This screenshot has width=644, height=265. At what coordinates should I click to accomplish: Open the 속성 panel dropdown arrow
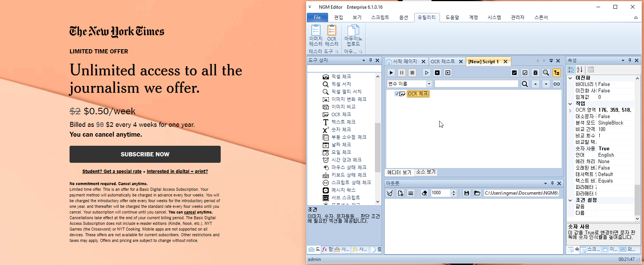click(623, 61)
